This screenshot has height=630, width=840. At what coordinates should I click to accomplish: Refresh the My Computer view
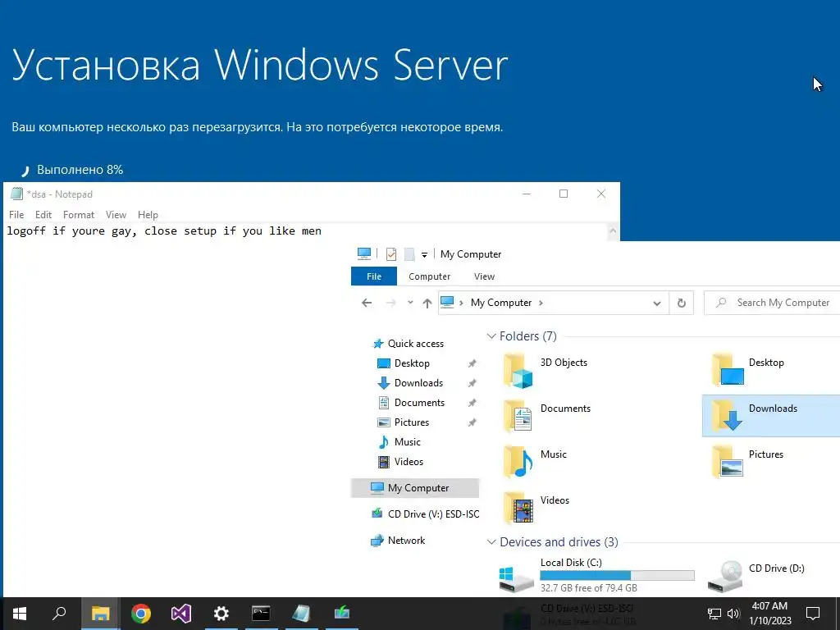coord(682,304)
